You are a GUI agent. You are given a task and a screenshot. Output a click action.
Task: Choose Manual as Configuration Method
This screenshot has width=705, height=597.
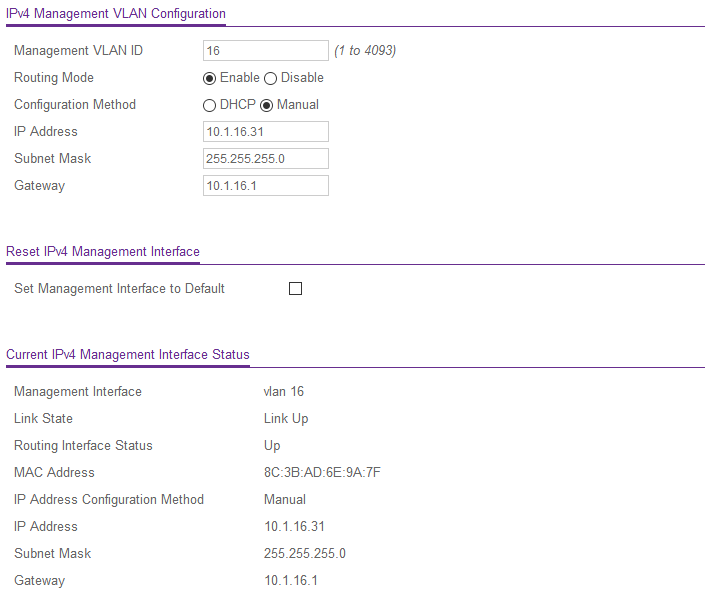pyautogui.click(x=266, y=105)
